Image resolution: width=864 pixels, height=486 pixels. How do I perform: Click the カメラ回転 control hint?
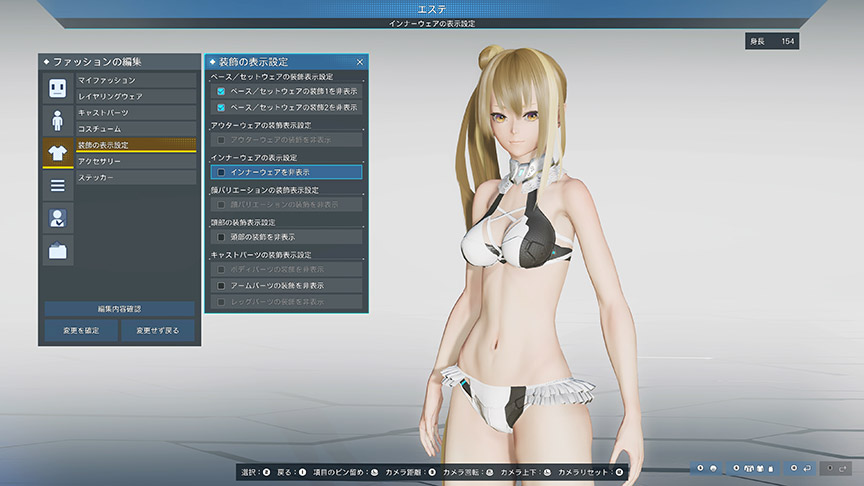(x=468, y=472)
